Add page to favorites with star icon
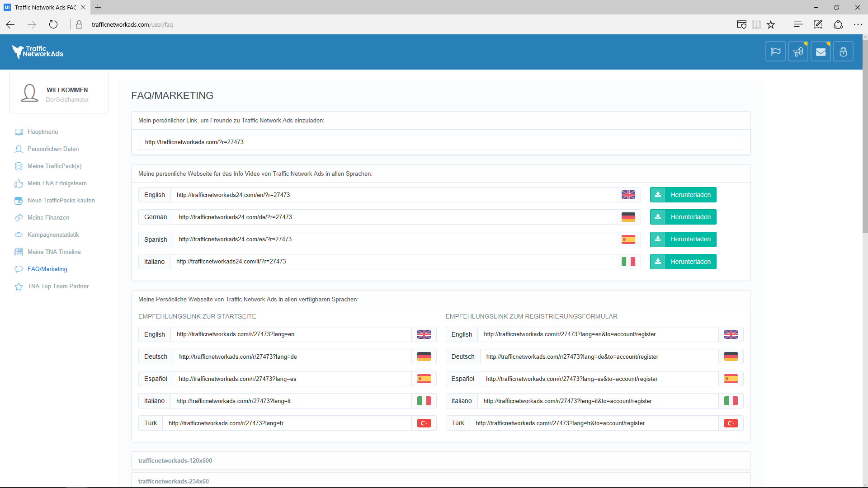Viewport: 868px width, 488px height. [771, 24]
